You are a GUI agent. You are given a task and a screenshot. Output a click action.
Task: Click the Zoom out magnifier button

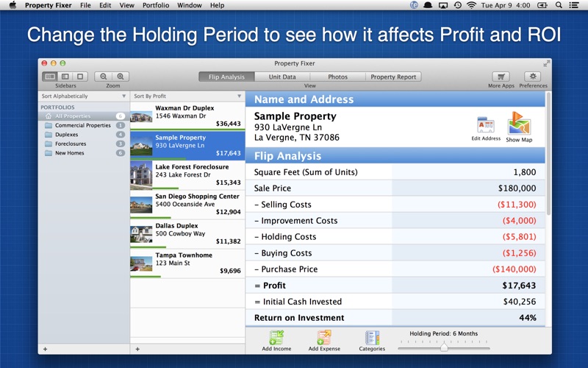pyautogui.click(x=103, y=77)
